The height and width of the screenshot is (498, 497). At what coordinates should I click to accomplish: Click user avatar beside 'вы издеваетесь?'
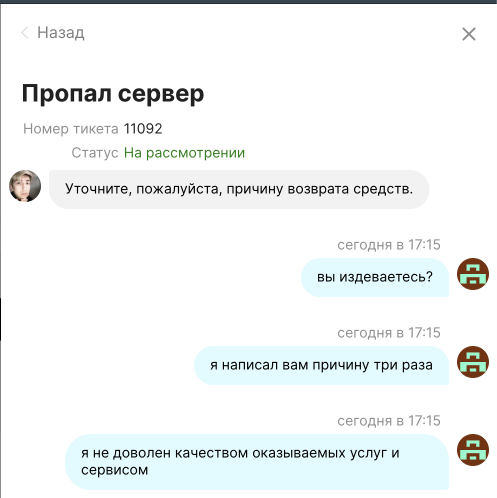pyautogui.click(x=473, y=274)
